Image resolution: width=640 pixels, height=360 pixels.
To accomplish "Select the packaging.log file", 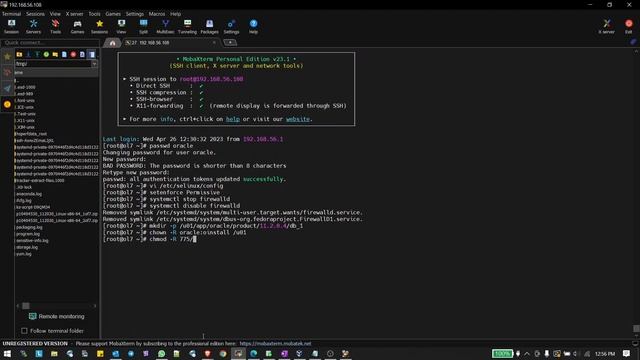I will pyautogui.click(x=29, y=227).
